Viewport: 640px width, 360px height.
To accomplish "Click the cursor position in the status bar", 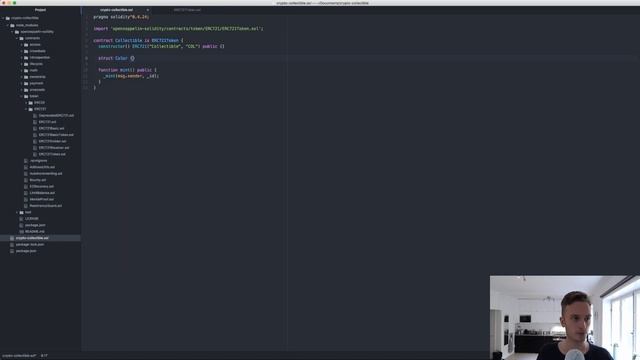I will pyautogui.click(x=44, y=356).
